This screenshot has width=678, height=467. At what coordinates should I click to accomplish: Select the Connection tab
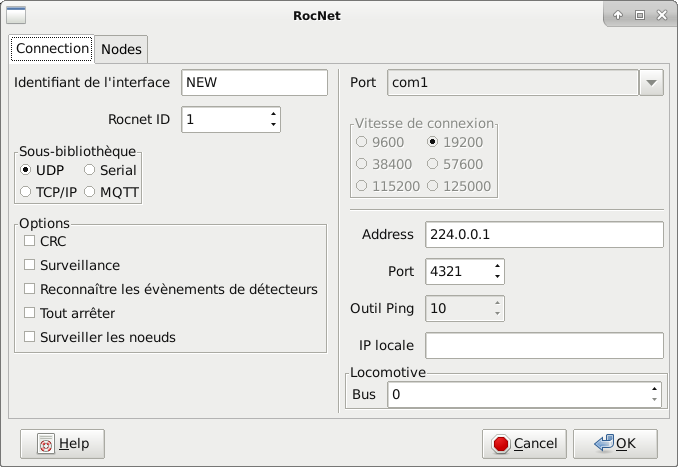(52, 48)
